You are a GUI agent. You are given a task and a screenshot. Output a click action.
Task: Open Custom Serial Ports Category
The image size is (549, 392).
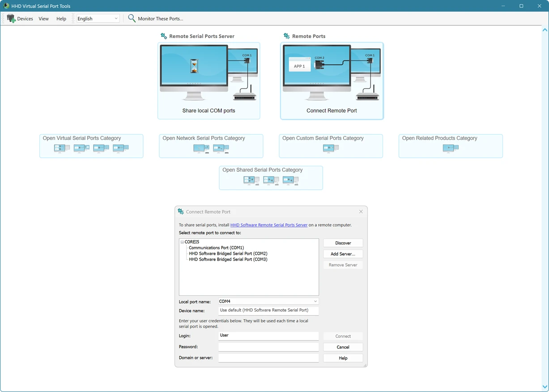[x=331, y=146]
